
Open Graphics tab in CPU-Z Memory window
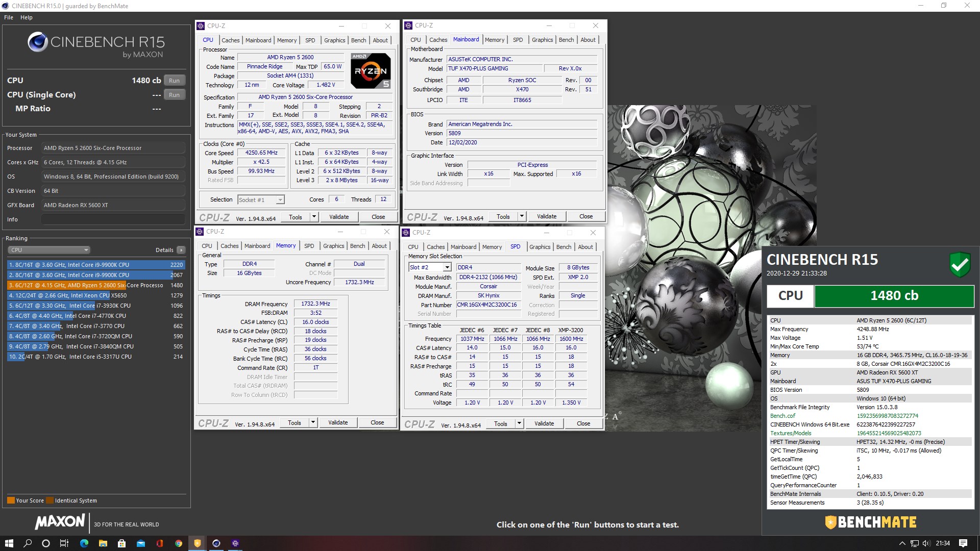(334, 246)
